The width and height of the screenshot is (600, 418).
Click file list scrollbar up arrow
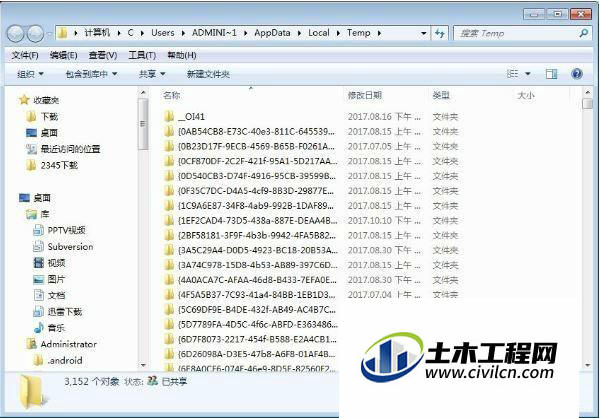tap(587, 93)
